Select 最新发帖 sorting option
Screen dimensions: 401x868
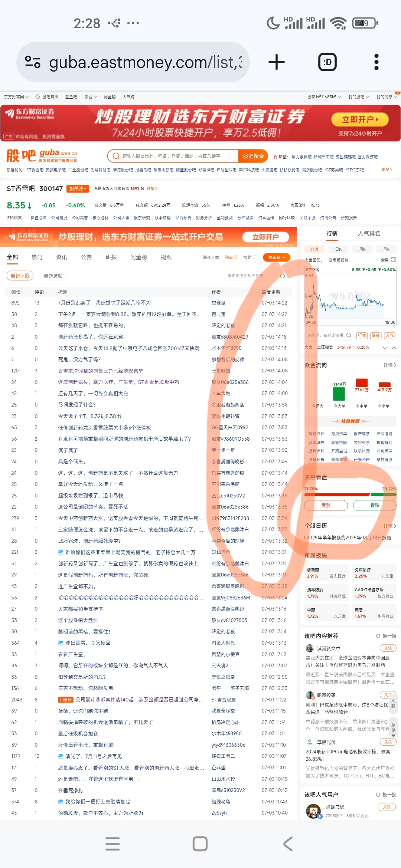(53, 276)
